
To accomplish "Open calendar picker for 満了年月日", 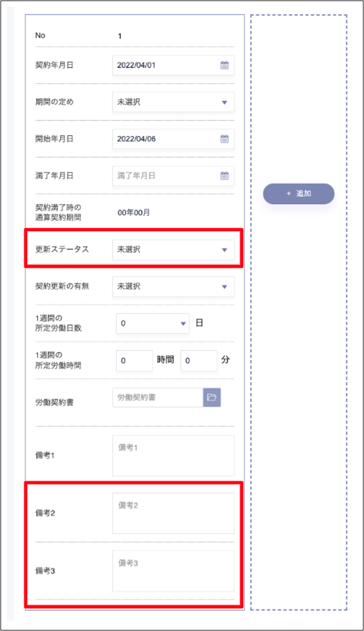I will click(x=224, y=176).
